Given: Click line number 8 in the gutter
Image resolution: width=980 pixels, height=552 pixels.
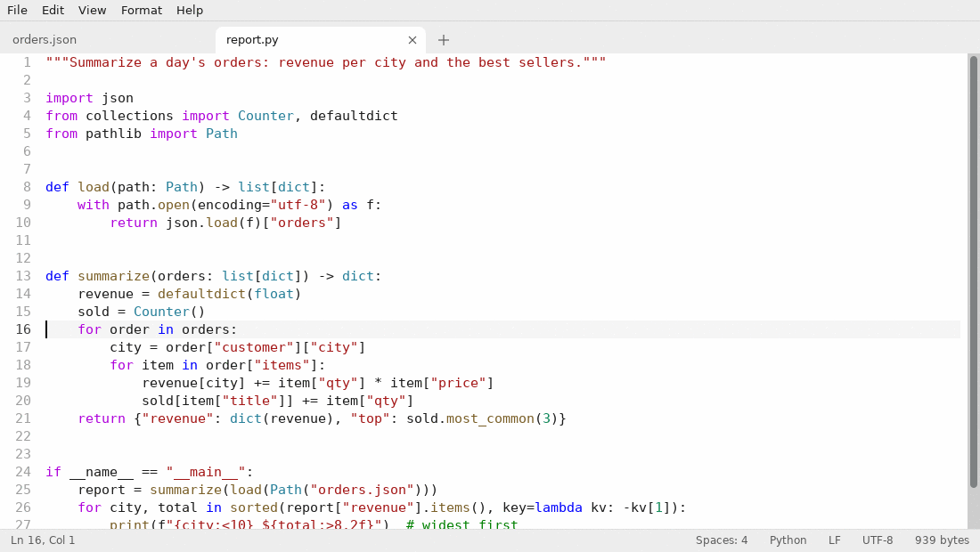Looking at the screenshot, I should point(27,187).
